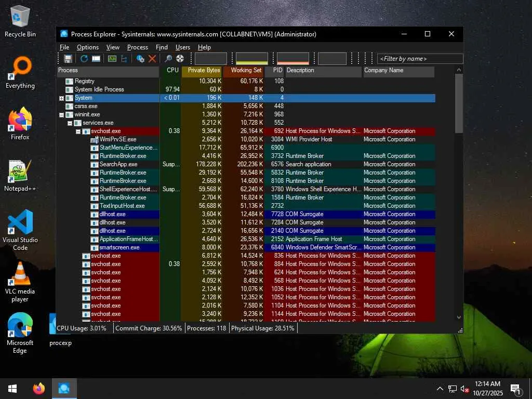Toggle the Show Process Tree icon

[124, 59]
